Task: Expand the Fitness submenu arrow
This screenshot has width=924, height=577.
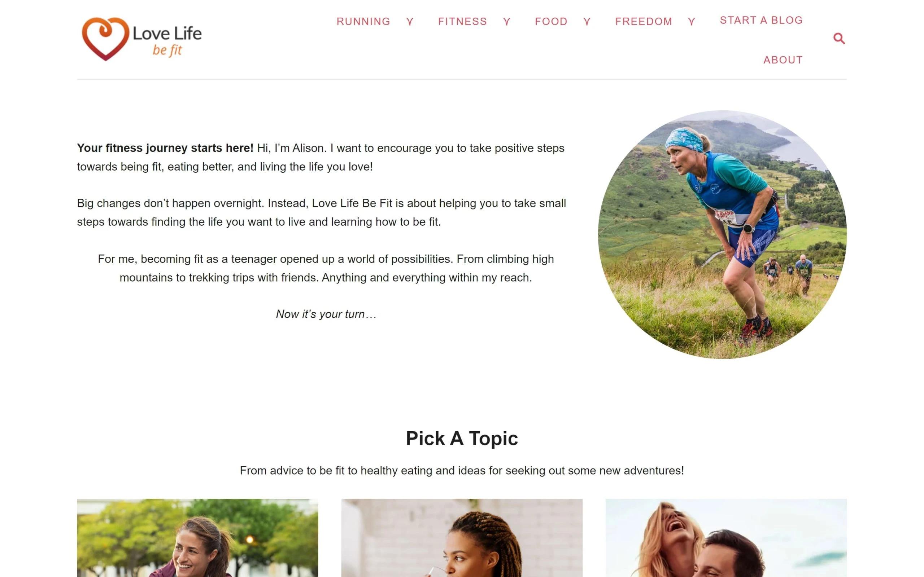Action: 506,22
